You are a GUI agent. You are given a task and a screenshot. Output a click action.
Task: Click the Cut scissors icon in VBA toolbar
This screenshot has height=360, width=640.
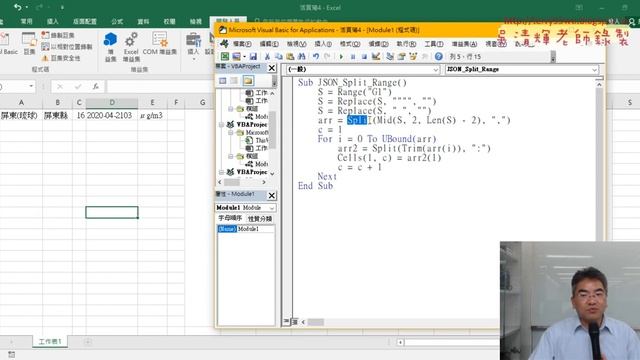tap(267, 57)
